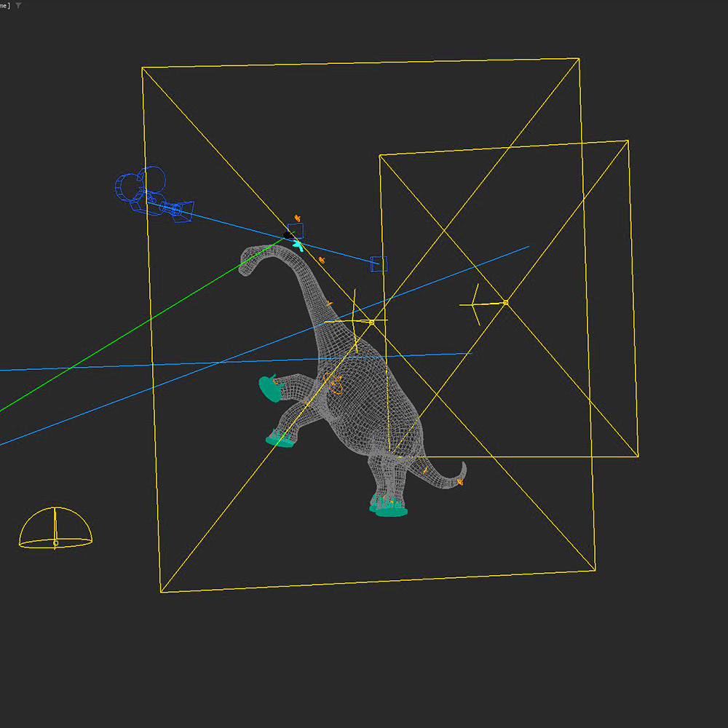The width and height of the screenshot is (728, 728).
Task: Select the blue camera object
Action: 154,194
